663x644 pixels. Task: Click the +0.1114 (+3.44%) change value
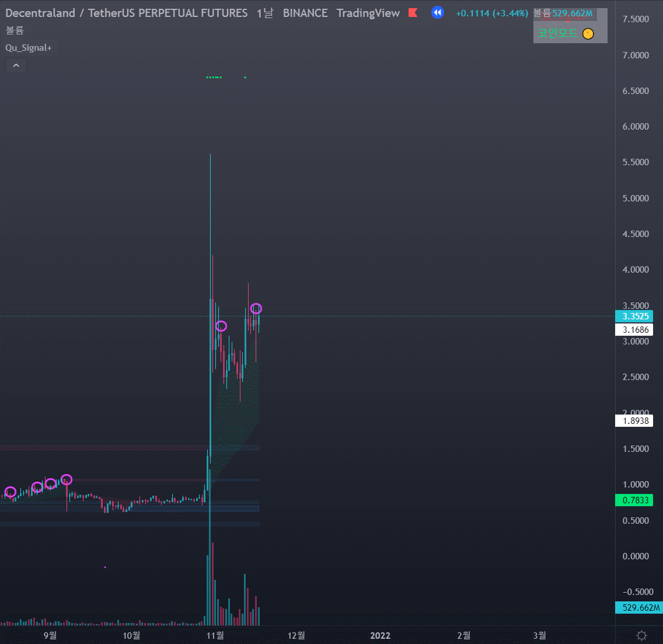492,13
